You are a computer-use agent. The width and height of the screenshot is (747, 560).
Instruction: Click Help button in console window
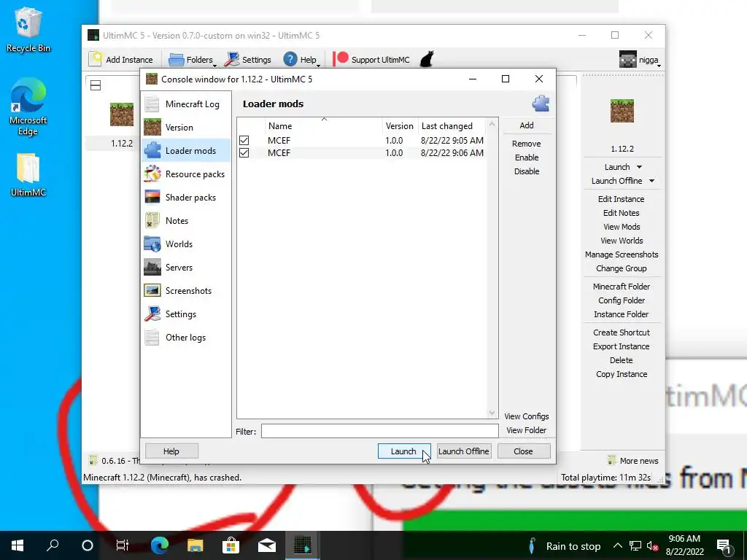click(171, 451)
